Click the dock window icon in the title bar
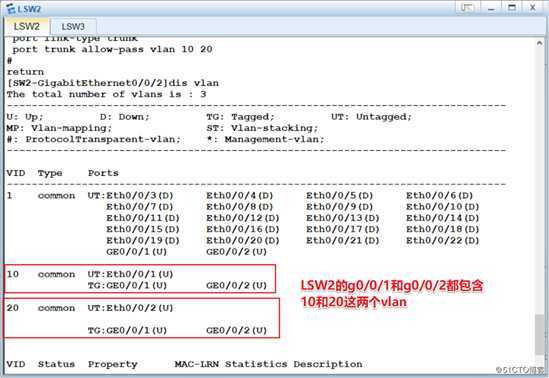The width and height of the screenshot is (549, 378). pos(467,7)
